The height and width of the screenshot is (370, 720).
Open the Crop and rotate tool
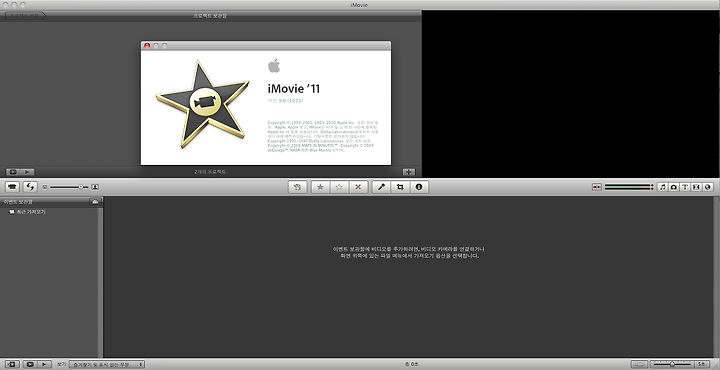point(400,187)
